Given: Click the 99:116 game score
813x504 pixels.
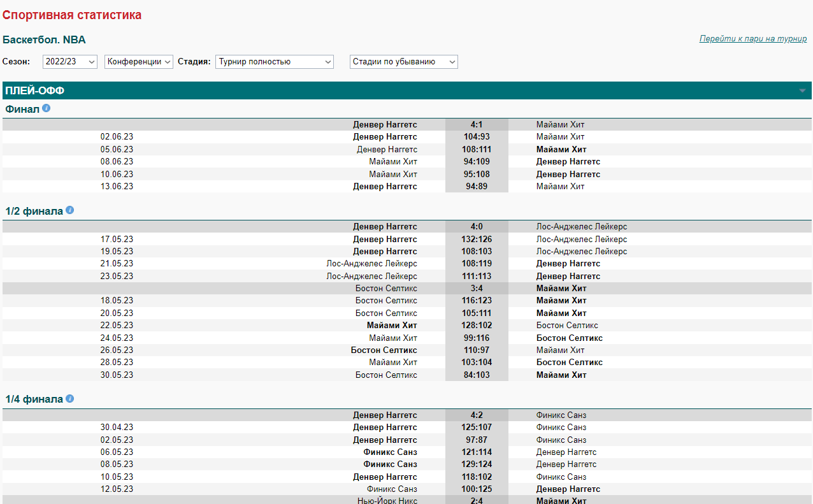Looking at the screenshot, I should [477, 338].
